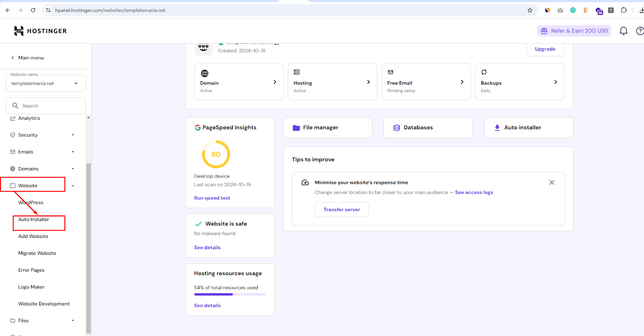Click the camera extension icon

pyautogui.click(x=560, y=10)
